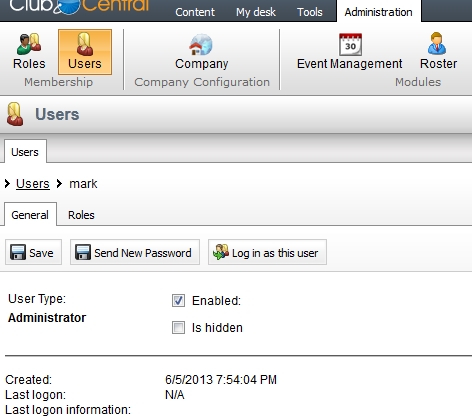Click the Club Central logo
This screenshot has height=418, width=472.
(x=79, y=7)
